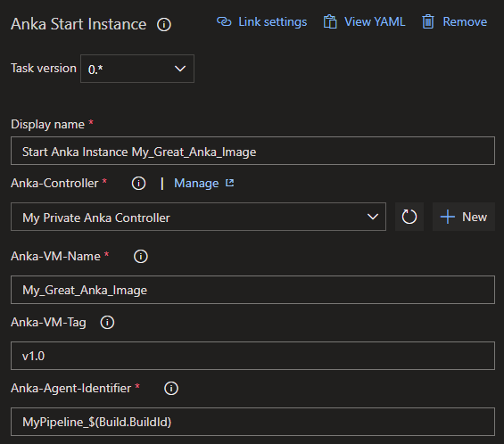The image size is (504, 444).
Task: Click the Display name input field
Action: [x=252, y=151]
